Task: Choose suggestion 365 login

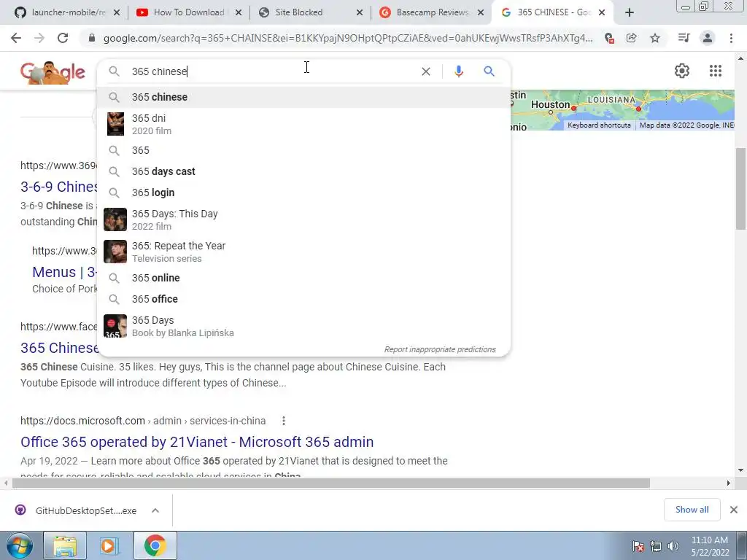Action: pos(303,192)
